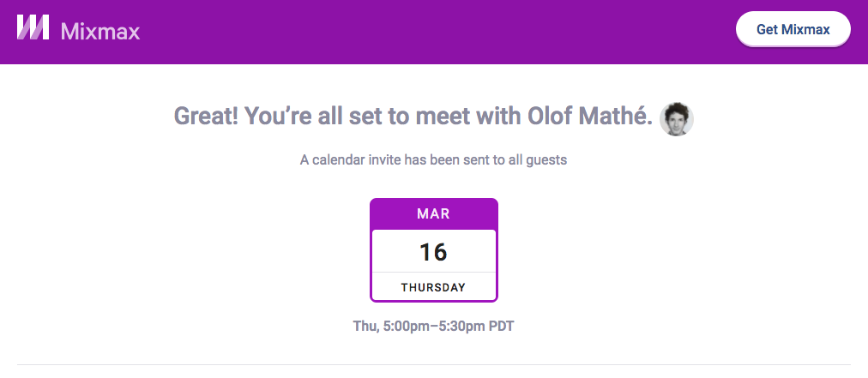868x378 pixels.
Task: Click the word "Great!" in the heading
Action: 206,116
